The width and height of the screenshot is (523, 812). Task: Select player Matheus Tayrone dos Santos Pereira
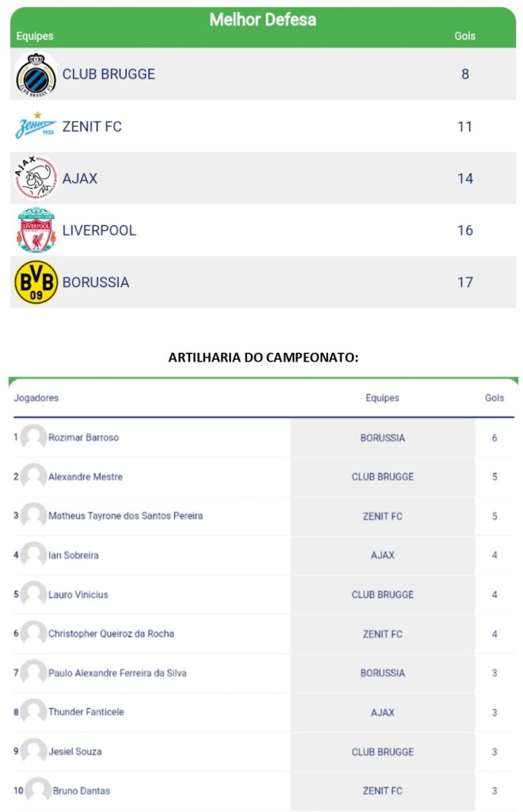pos(125,516)
